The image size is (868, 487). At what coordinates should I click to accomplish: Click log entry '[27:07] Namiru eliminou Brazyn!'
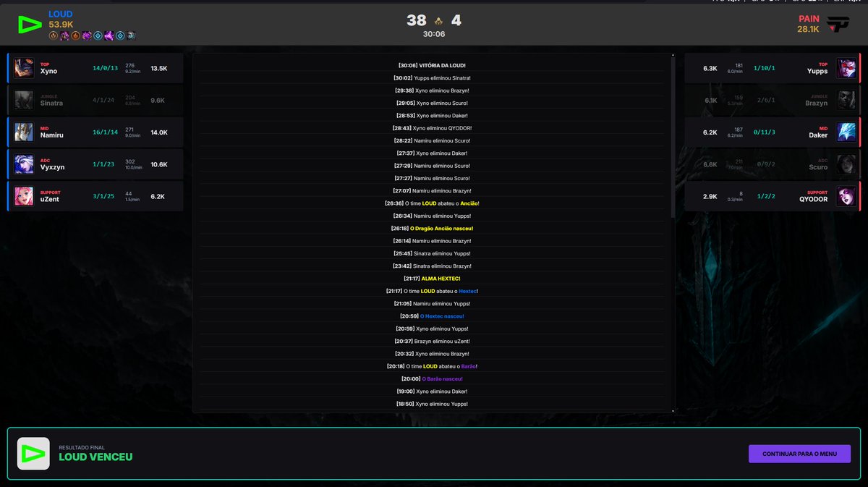(x=432, y=190)
